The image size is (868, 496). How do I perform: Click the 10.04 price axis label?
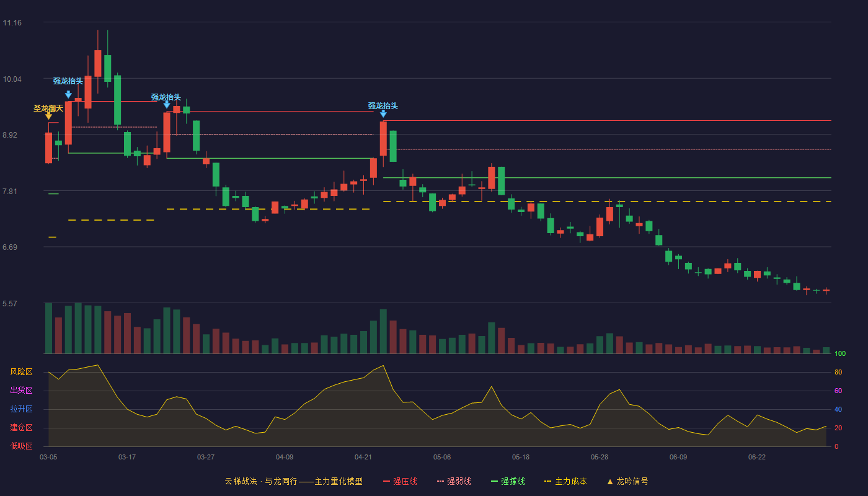[x=12, y=79]
